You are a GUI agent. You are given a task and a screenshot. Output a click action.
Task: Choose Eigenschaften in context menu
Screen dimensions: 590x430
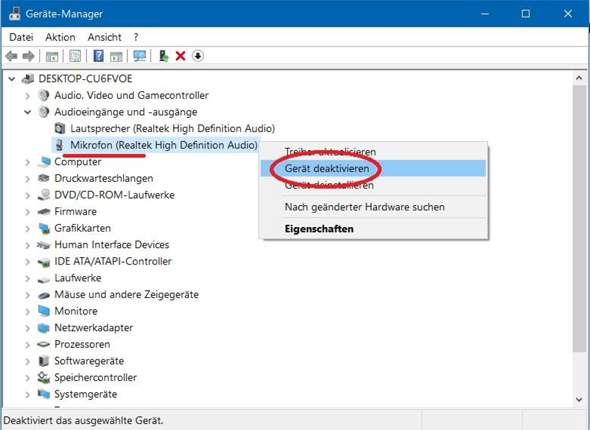pos(373,229)
